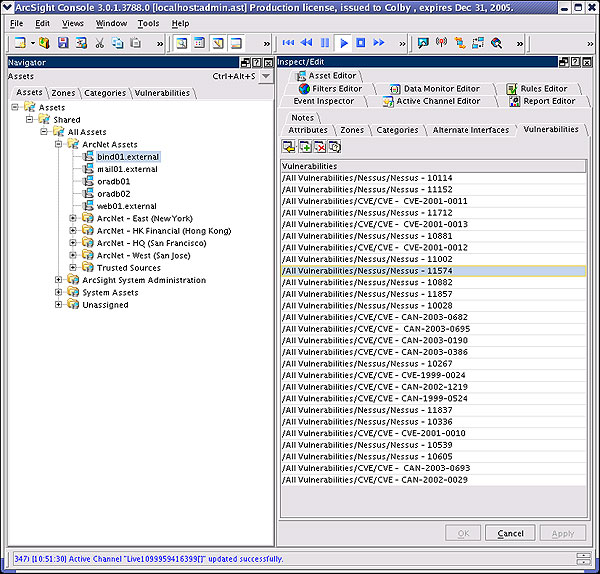
Task: Open the Filters Editor tab
Action: 337,89
